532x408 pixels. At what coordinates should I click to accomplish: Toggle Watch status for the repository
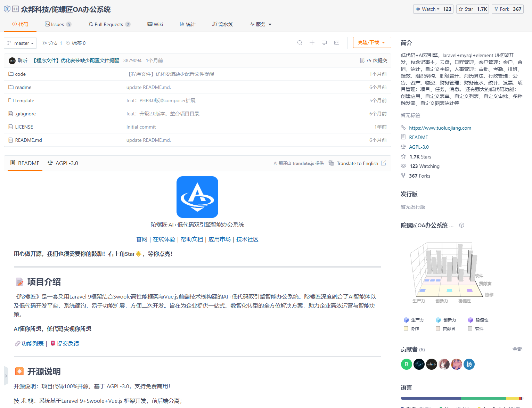coord(427,9)
